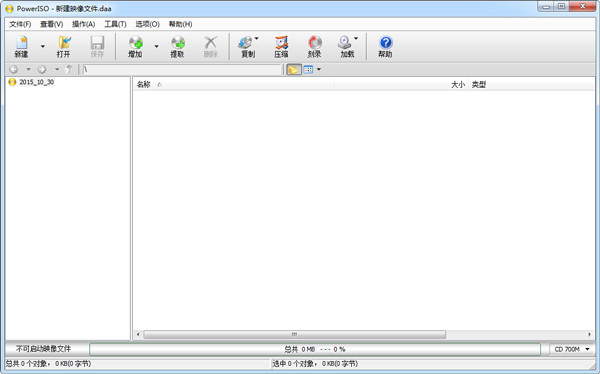
Task: Open the view mode dropdown arrow
Action: (319, 69)
